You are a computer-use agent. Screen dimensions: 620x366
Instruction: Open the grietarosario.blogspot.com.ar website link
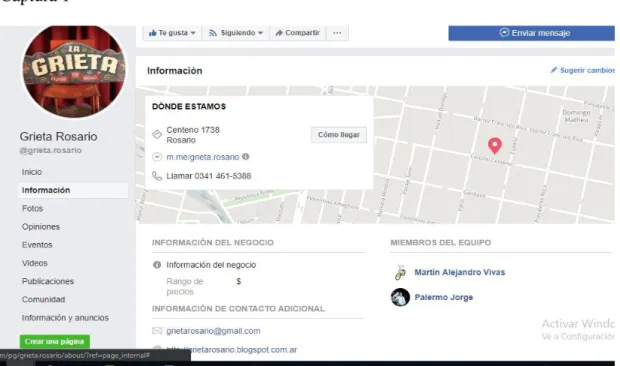pos(232,350)
